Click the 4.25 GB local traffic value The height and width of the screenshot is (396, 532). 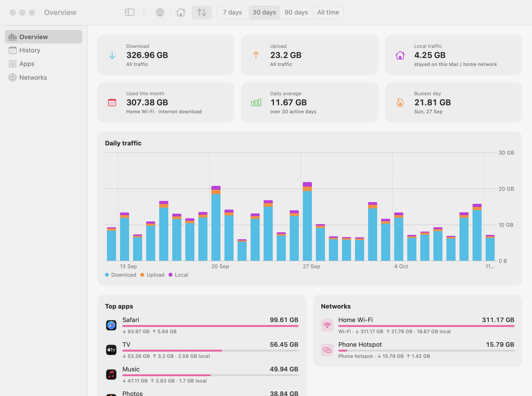tap(430, 55)
